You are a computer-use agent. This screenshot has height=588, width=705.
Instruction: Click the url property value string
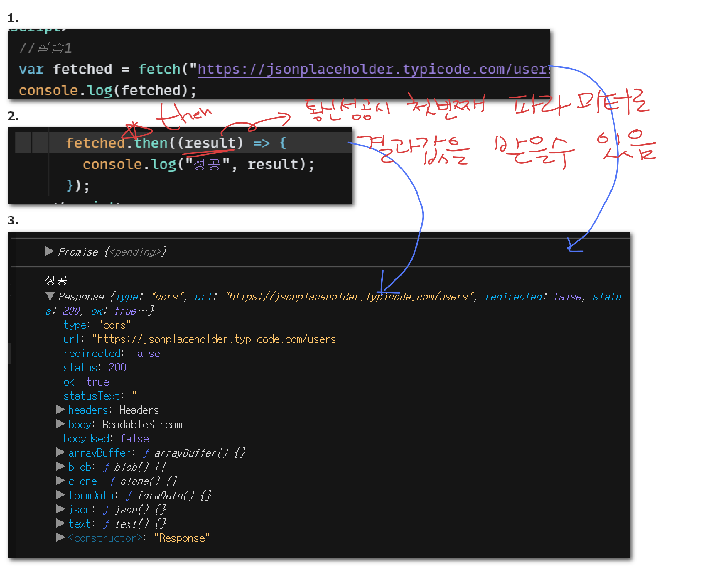tap(216, 339)
